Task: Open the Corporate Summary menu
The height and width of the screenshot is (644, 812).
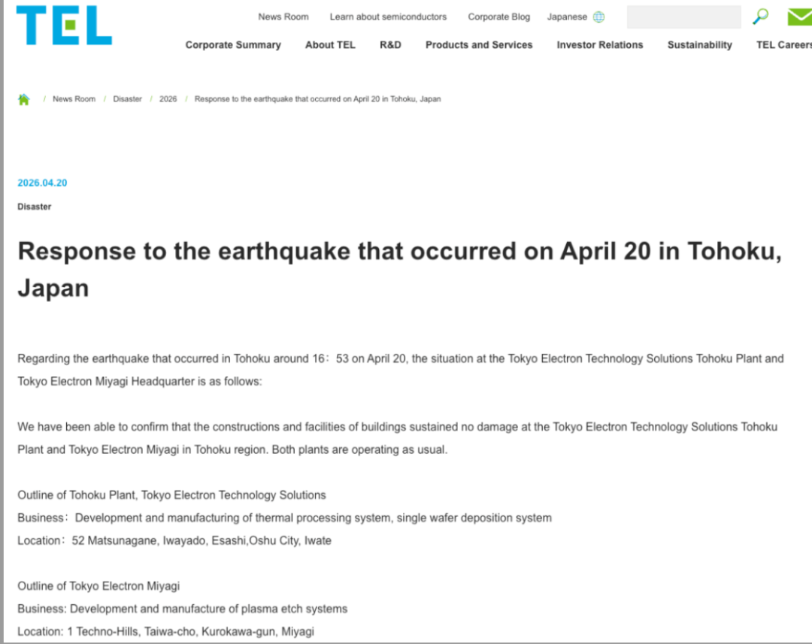Action: tap(233, 45)
